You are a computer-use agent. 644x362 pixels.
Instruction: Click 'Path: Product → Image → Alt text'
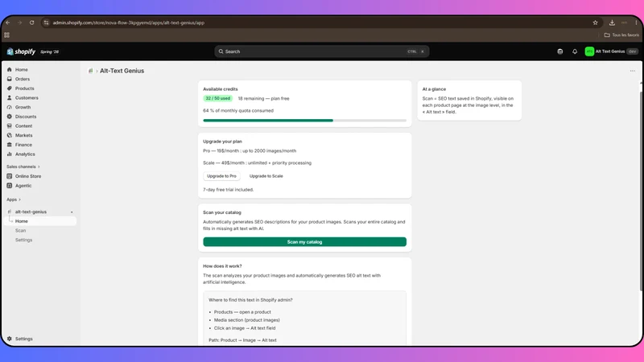coord(242,340)
